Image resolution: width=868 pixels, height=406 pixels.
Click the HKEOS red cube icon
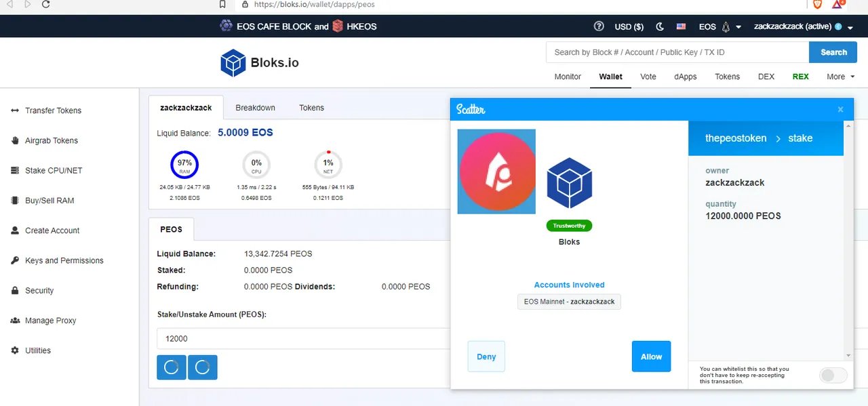pos(338,26)
